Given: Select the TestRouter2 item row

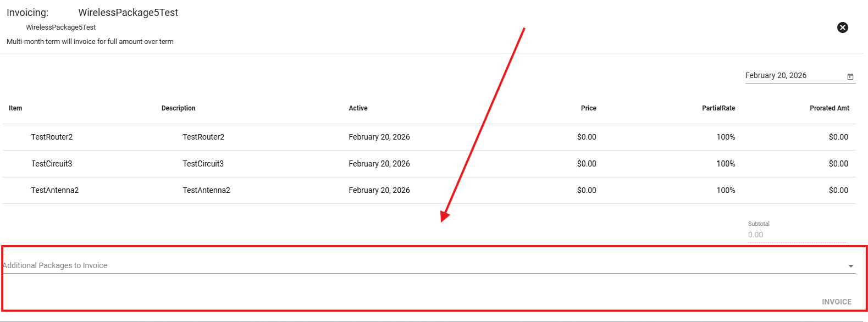Looking at the screenshot, I should pyautogui.click(x=52, y=137).
